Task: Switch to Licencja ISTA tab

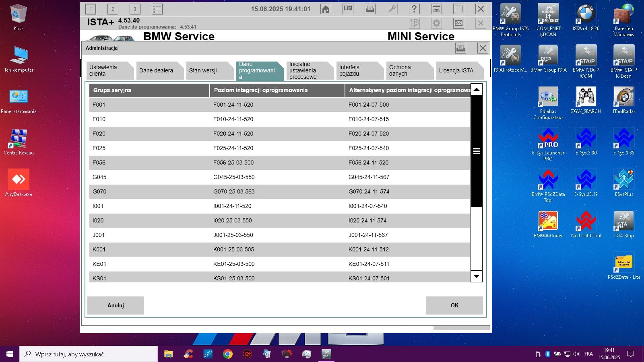Action: tap(459, 70)
